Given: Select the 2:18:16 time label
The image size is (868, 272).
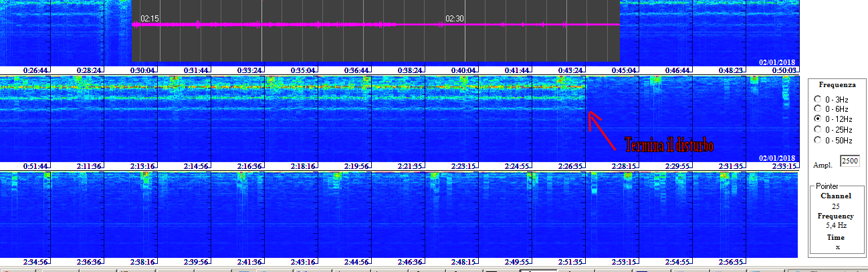Looking at the screenshot, I should tap(303, 165).
